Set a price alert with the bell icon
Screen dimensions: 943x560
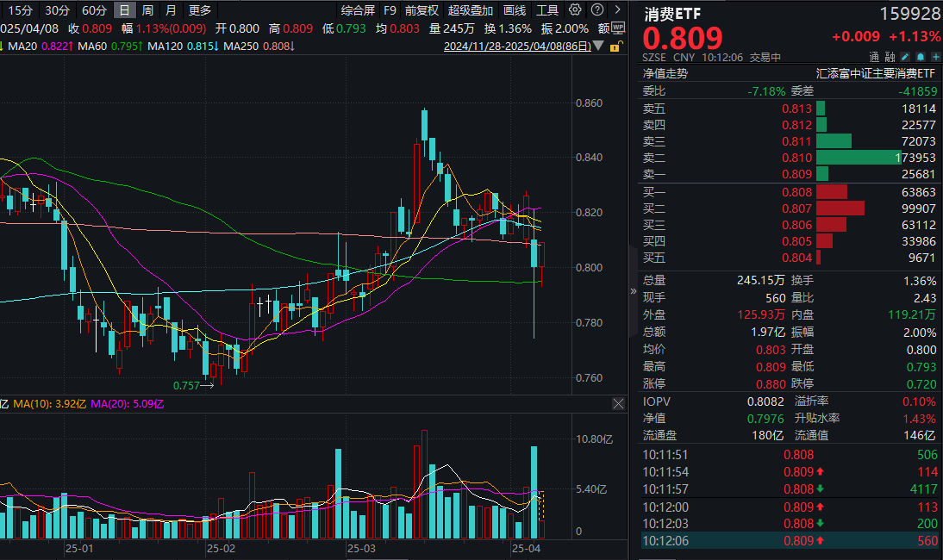coord(919,56)
